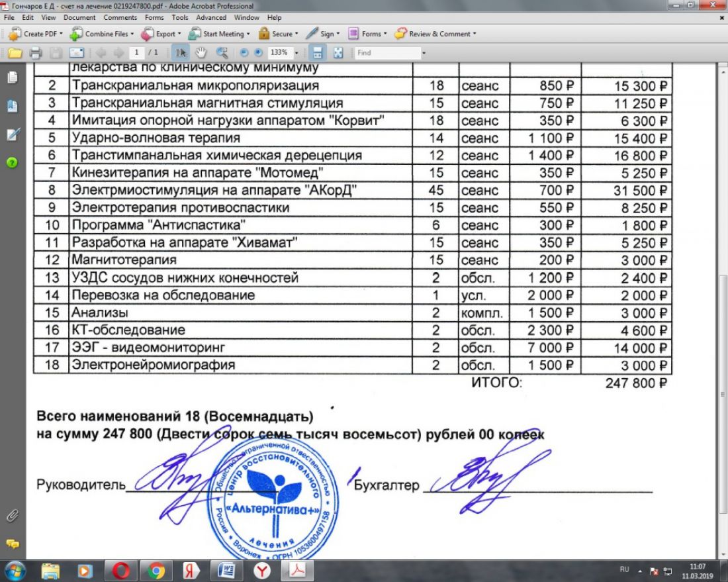Open Yandex Browser from taskbar
The image size is (728, 582).
(262, 571)
